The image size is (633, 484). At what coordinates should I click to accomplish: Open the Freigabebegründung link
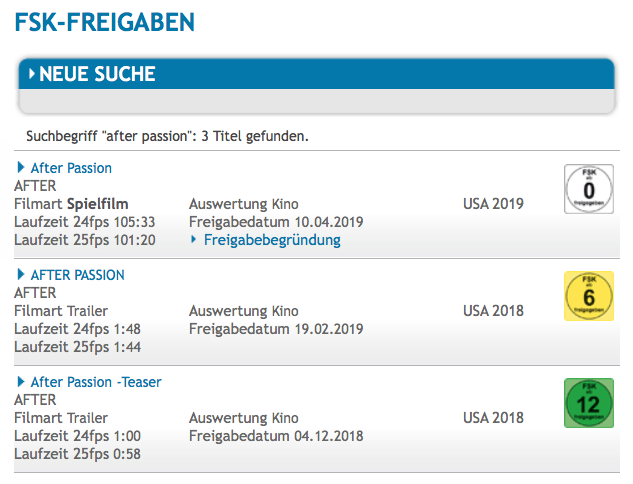click(272, 240)
